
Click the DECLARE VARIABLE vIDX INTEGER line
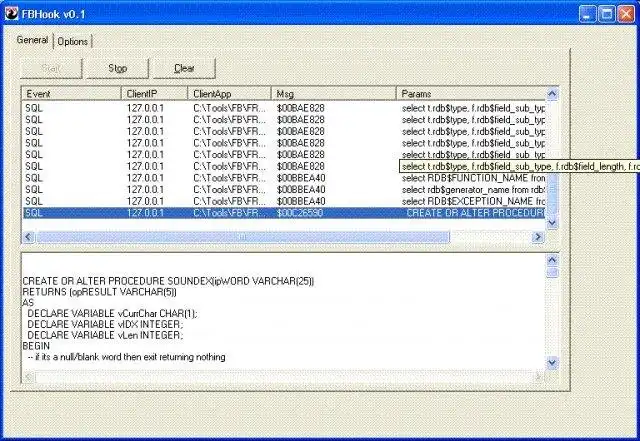pos(105,324)
